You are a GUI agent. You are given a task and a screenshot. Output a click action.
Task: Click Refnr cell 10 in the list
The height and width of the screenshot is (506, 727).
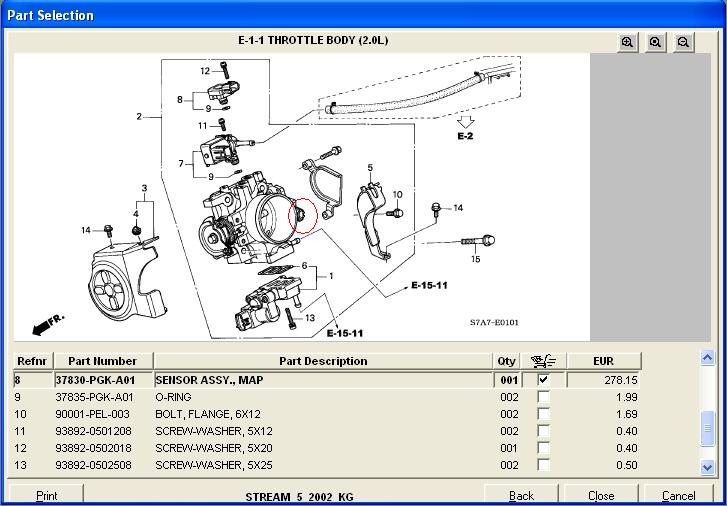20,414
